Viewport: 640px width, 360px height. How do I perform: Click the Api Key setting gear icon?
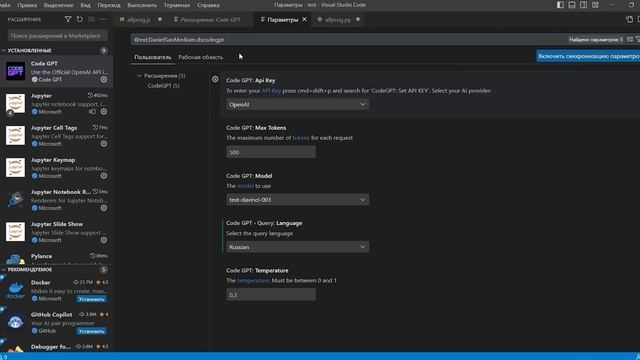[x=215, y=79]
